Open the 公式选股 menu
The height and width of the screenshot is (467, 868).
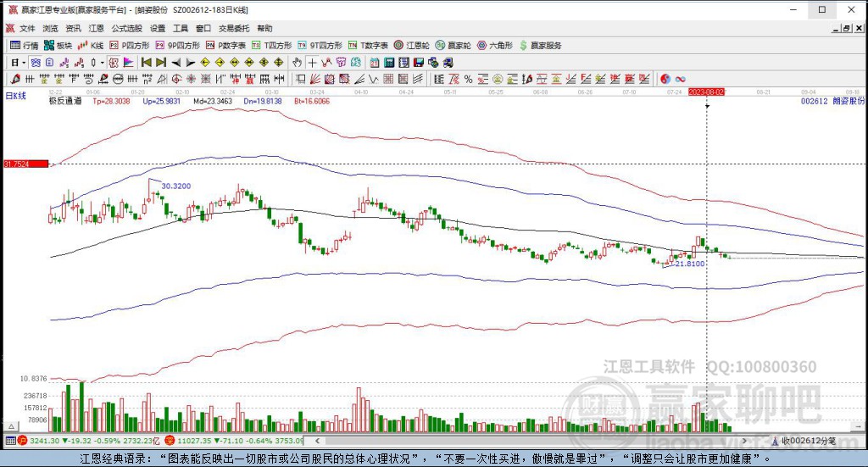[127, 28]
